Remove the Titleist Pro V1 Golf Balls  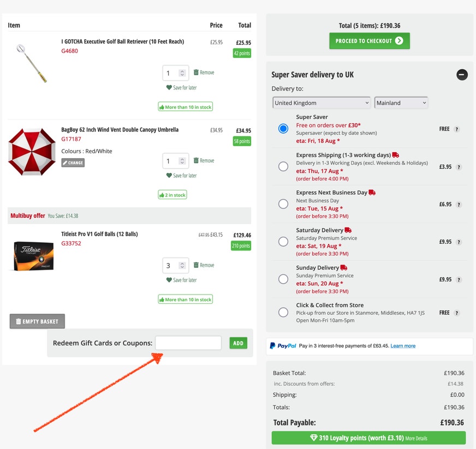(x=204, y=265)
